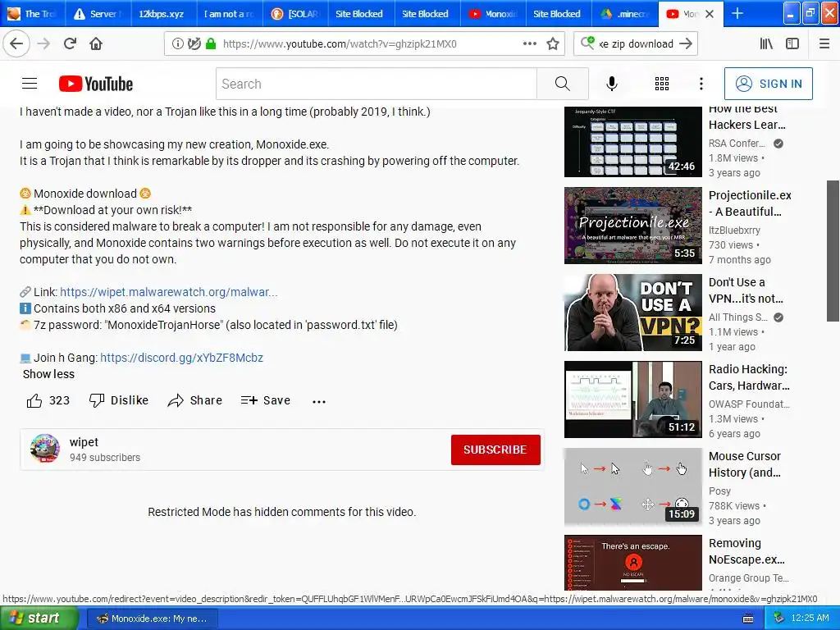840x630 pixels.
Task: Open YouTube apps grid icon
Action: pyautogui.click(x=662, y=84)
